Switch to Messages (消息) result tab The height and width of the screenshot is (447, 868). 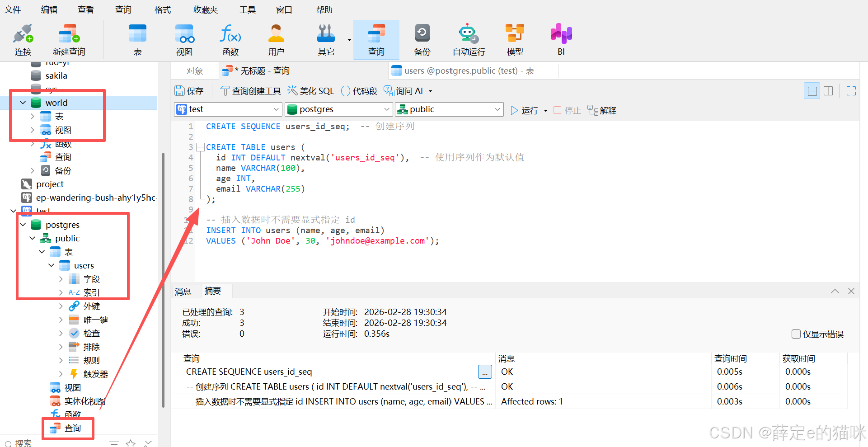(183, 292)
